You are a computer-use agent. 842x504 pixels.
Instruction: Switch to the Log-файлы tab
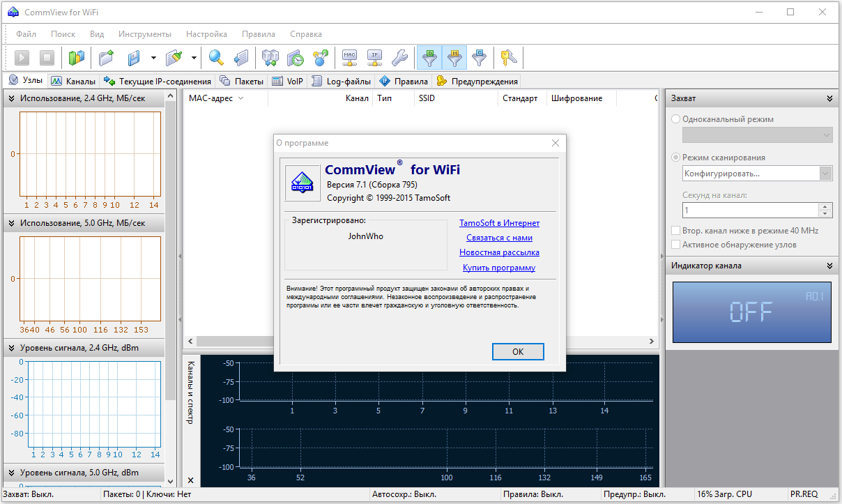[342, 81]
